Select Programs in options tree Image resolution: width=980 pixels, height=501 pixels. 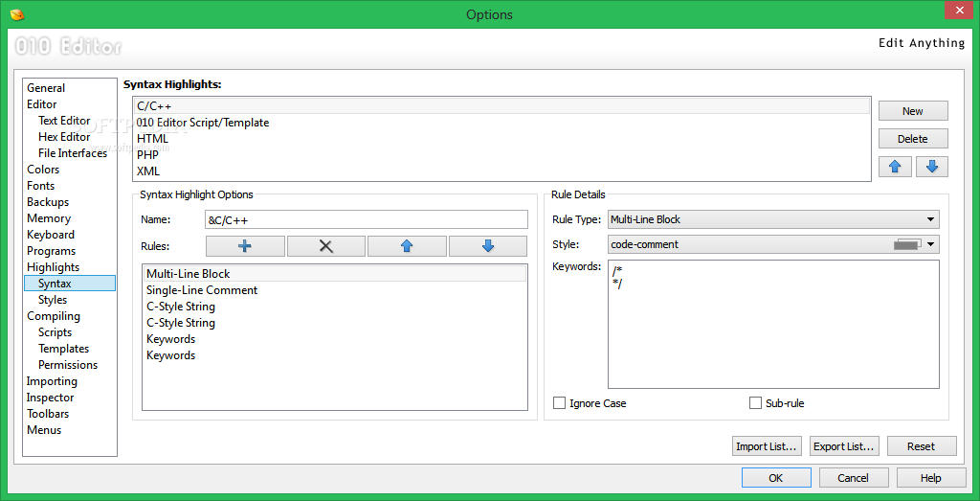(52, 251)
